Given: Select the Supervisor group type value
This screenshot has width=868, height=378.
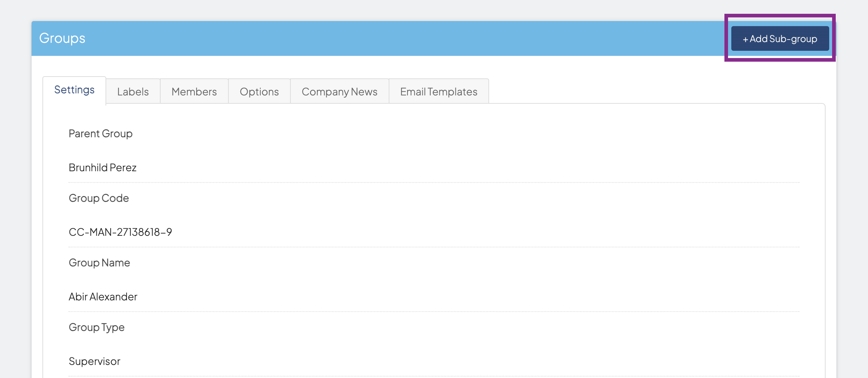Looking at the screenshot, I should 95,361.
